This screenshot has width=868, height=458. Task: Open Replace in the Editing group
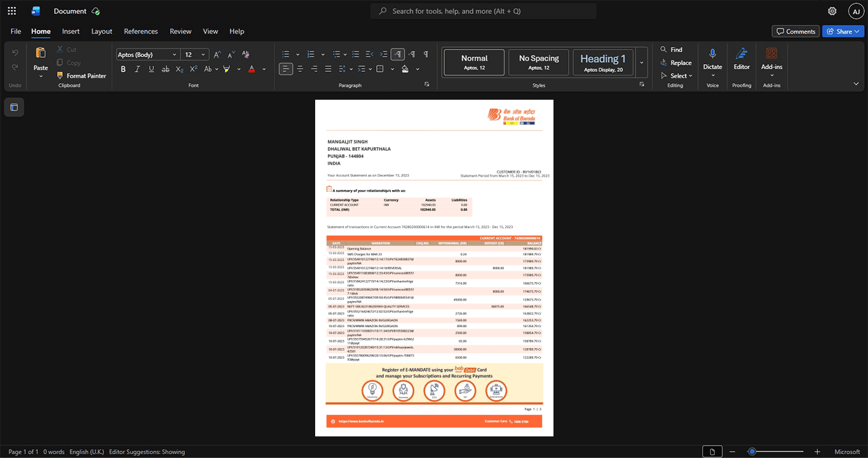[x=675, y=63]
